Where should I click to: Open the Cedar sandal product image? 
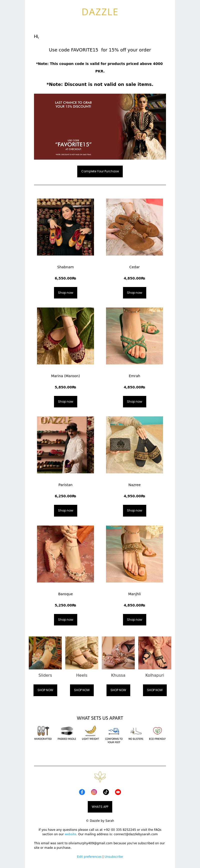tap(134, 227)
